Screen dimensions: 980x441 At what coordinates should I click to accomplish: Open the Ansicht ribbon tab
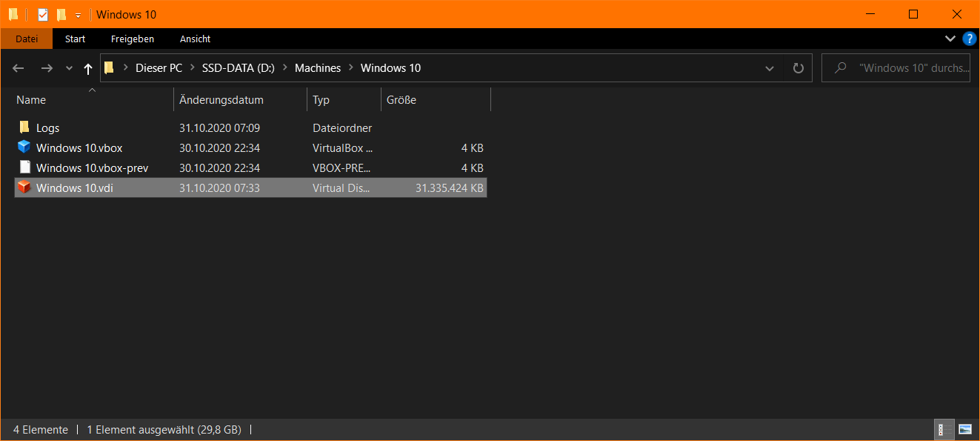click(196, 39)
